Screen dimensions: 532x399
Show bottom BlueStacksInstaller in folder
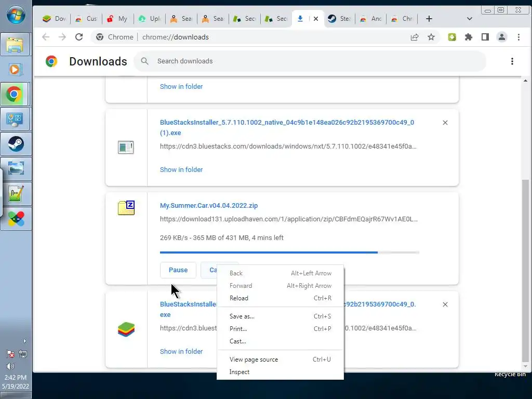point(181,352)
